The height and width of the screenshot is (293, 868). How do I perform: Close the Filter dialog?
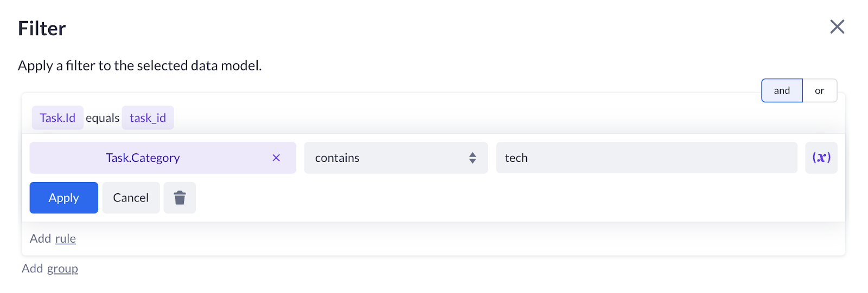(x=837, y=27)
